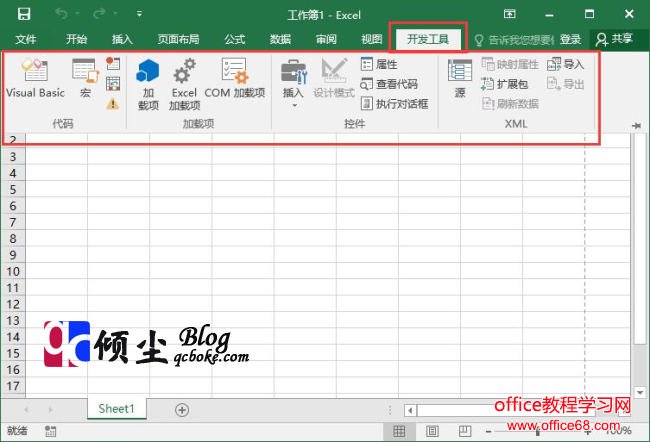The image size is (650, 442).
Task: Switch to the 开始 tab
Action: [77, 39]
